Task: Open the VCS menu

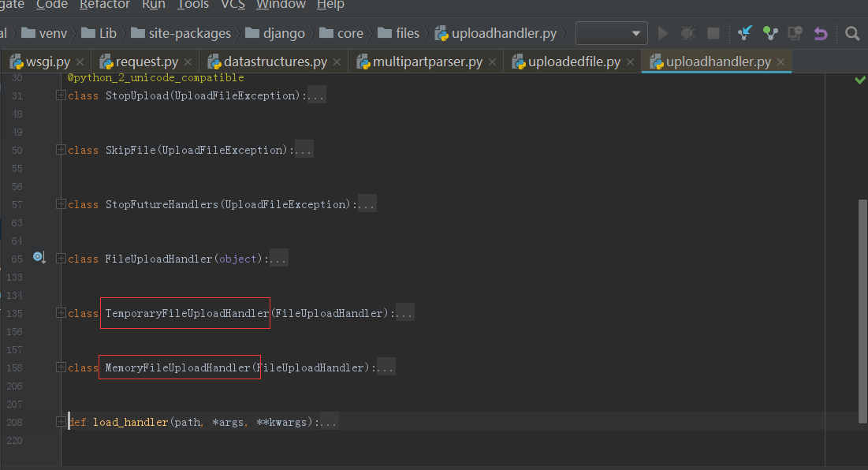Action: coord(233,5)
